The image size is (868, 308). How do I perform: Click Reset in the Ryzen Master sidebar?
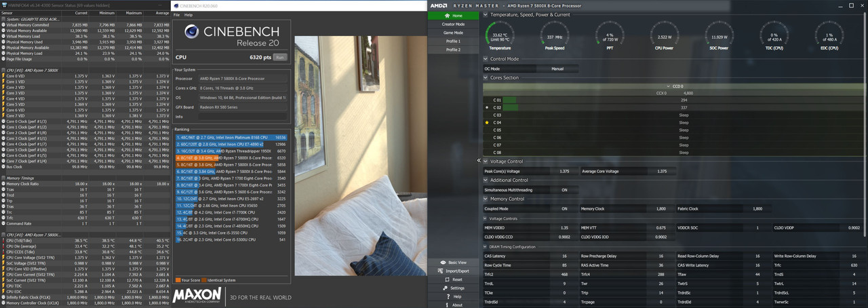coord(453,280)
